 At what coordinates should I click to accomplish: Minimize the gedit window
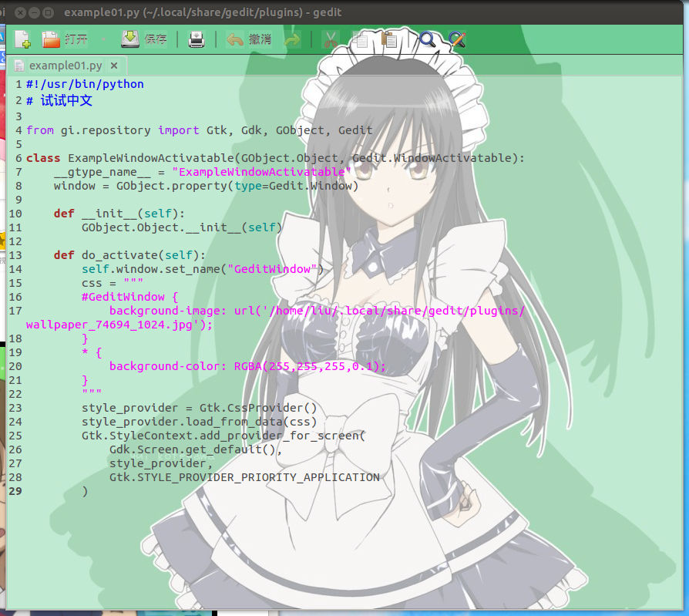[34, 13]
